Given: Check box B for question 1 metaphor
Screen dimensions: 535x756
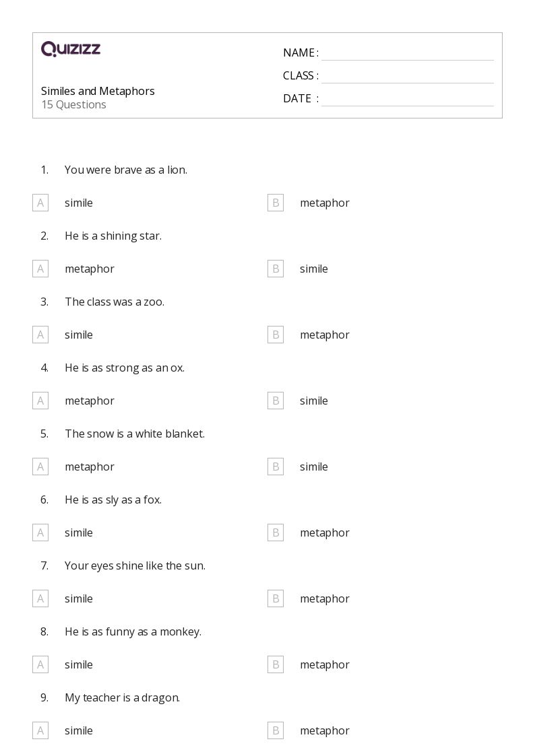Looking at the screenshot, I should click(275, 203).
